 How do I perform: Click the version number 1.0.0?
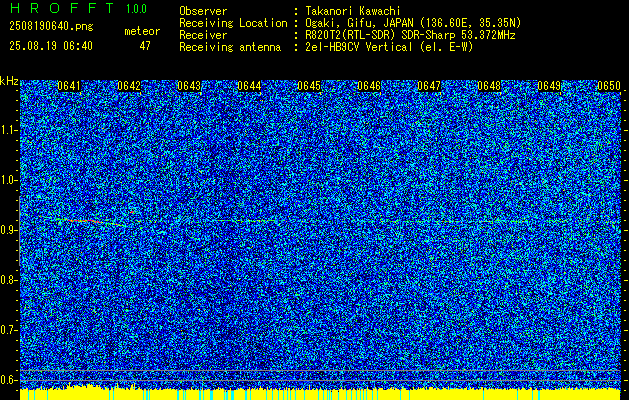point(136,9)
